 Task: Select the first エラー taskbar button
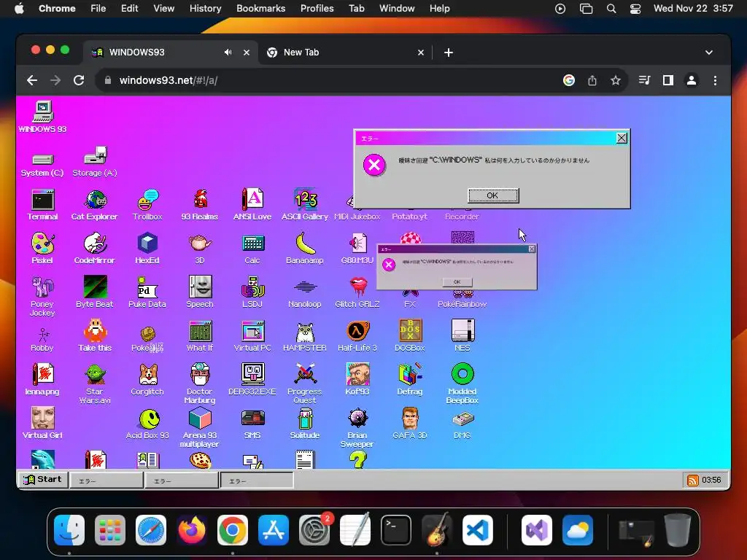[x=107, y=481]
